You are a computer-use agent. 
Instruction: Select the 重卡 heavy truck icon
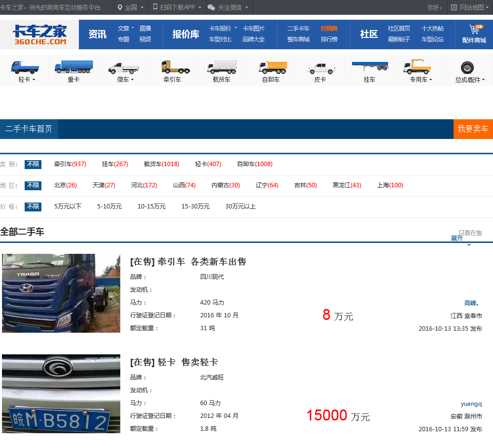click(x=74, y=67)
